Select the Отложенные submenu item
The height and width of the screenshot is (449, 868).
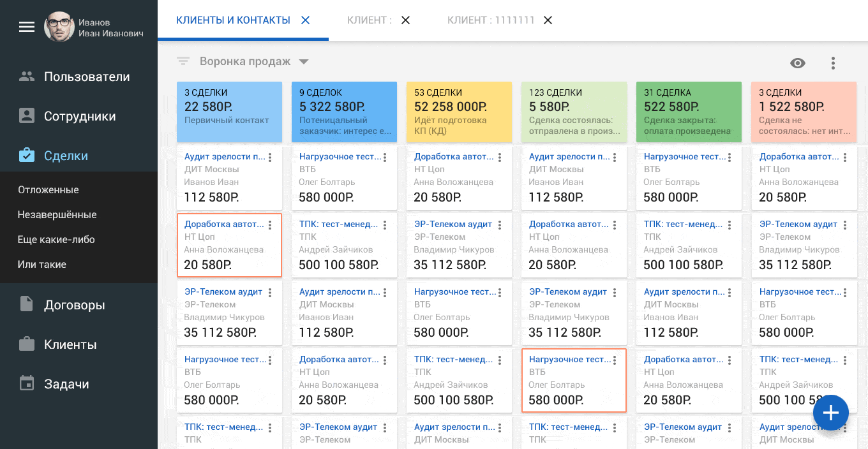coord(49,190)
